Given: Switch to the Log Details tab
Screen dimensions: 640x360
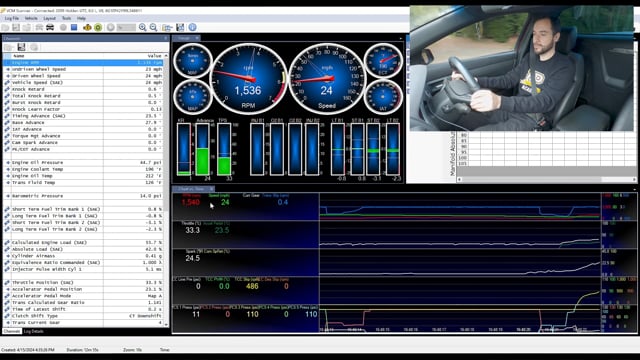Looking at the screenshot, I should (x=33, y=331).
